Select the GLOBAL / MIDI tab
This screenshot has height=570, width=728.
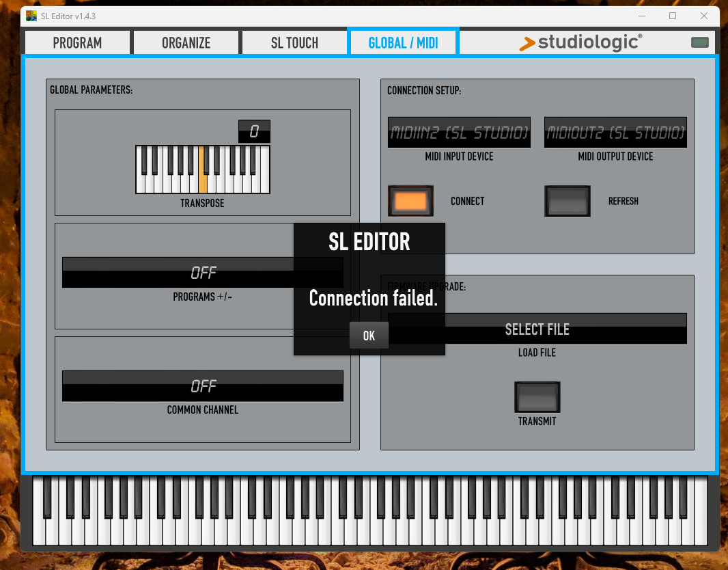click(x=403, y=43)
